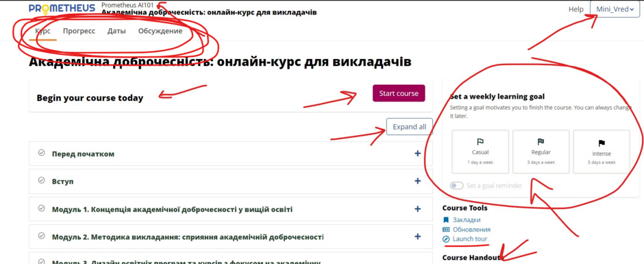Click the bookmark icon beside Закладки
The width and height of the screenshot is (644, 264).
click(x=447, y=220)
